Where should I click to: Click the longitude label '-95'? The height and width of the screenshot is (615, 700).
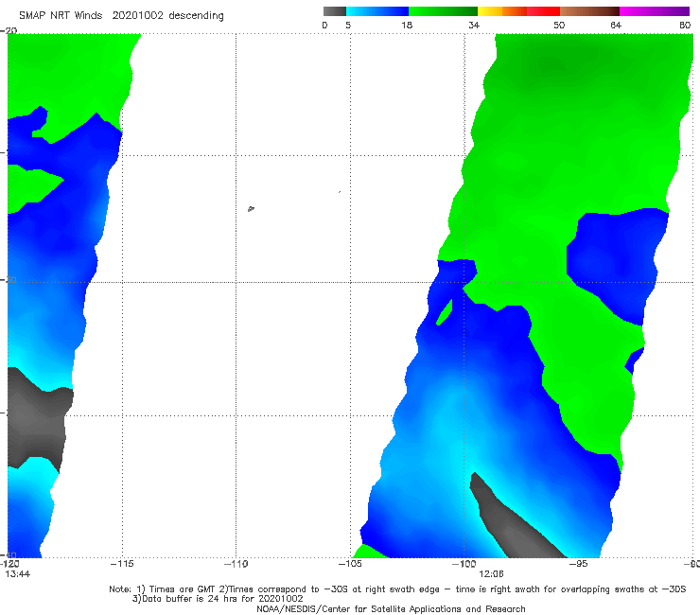point(578,564)
